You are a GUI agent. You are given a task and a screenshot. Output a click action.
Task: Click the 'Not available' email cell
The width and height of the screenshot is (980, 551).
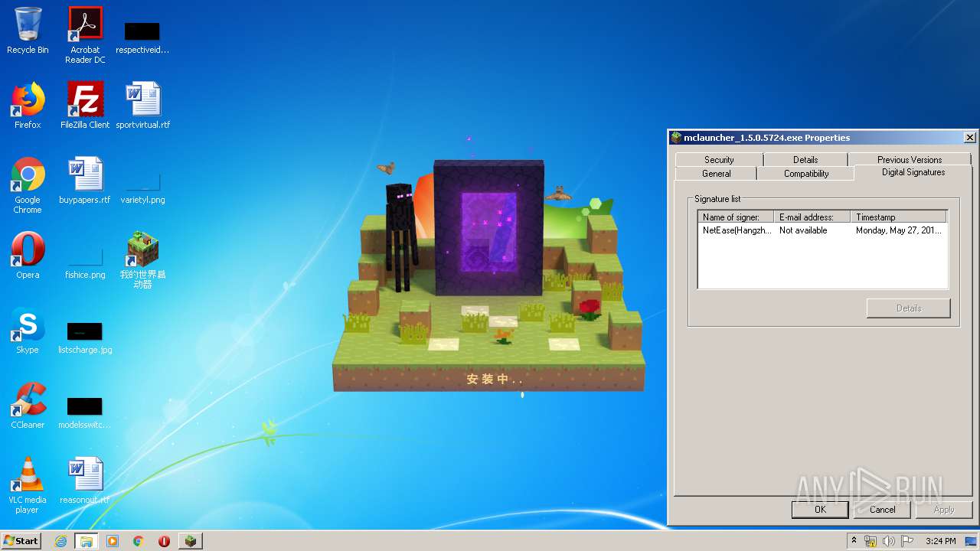tap(803, 230)
